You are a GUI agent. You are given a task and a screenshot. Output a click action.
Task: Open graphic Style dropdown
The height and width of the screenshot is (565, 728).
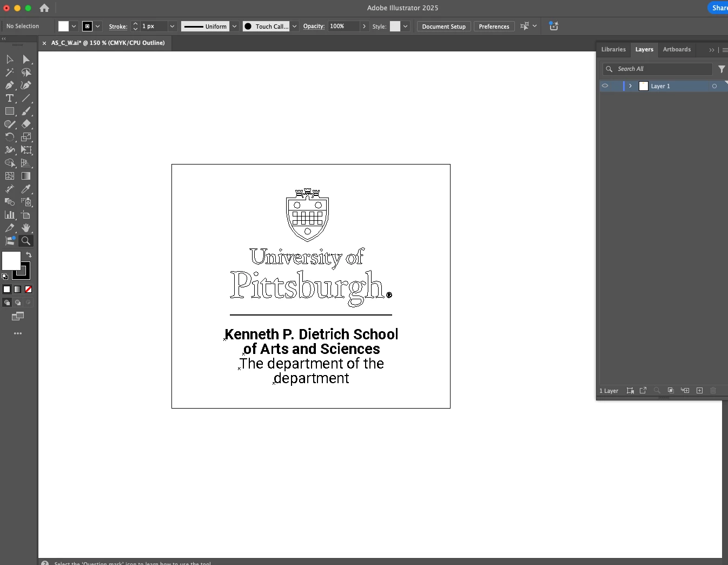(x=405, y=26)
